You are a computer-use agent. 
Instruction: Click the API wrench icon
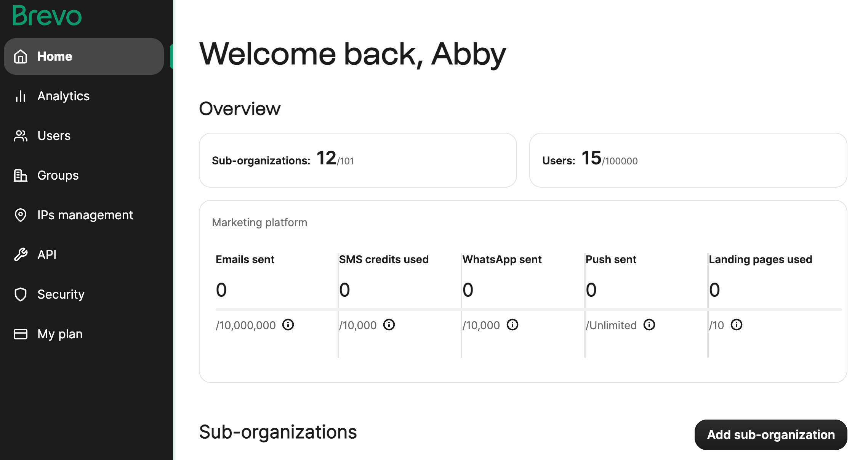(x=21, y=255)
